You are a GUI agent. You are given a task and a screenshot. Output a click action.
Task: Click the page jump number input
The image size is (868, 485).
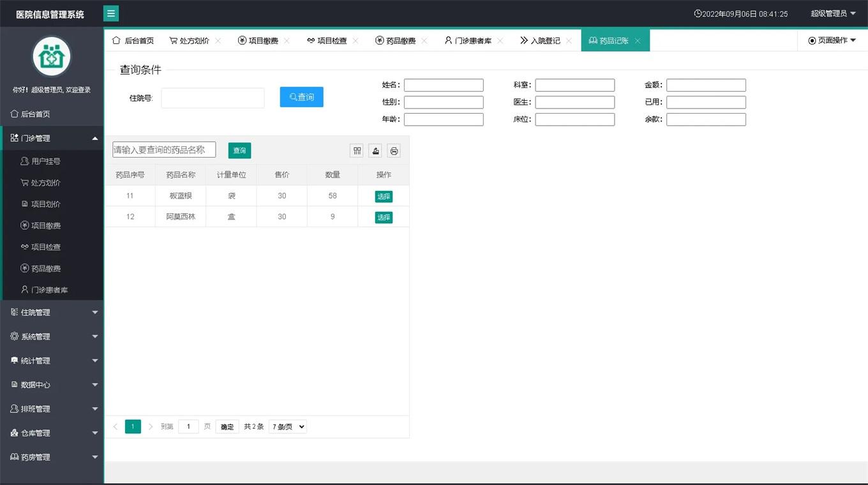tap(188, 426)
